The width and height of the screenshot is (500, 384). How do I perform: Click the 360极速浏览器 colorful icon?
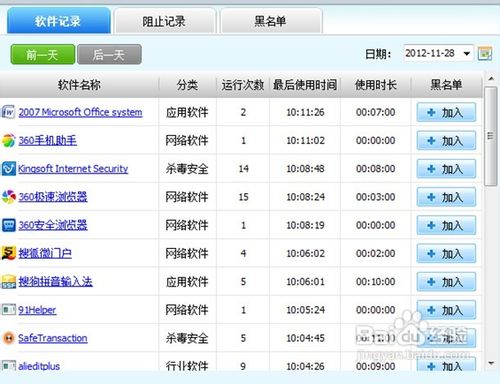[x=8, y=197]
